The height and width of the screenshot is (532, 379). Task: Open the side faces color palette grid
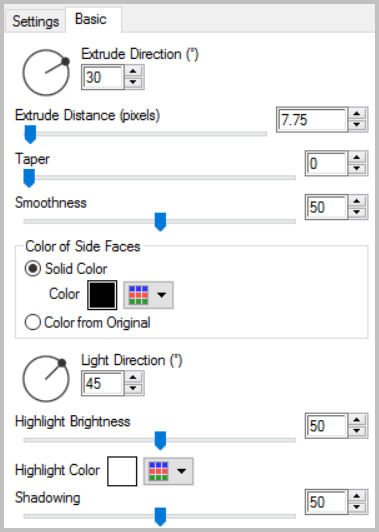(x=138, y=295)
